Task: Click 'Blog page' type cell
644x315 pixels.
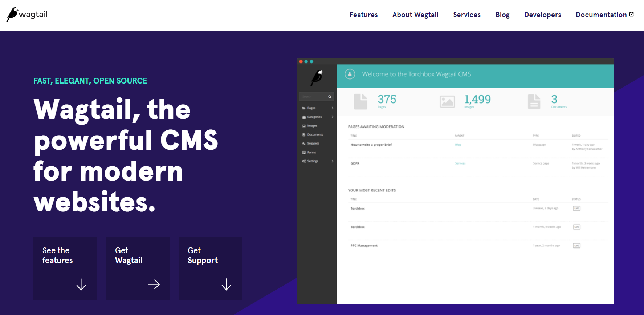Action: [539, 145]
